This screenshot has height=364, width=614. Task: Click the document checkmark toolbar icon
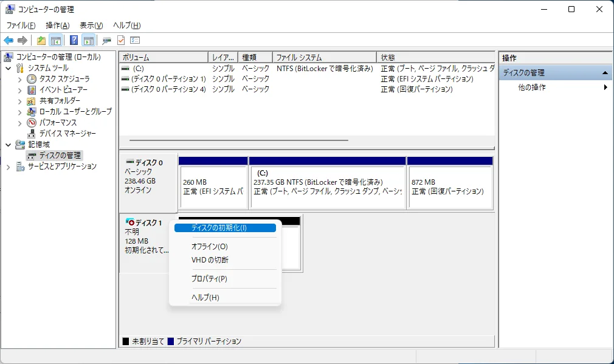coord(120,41)
